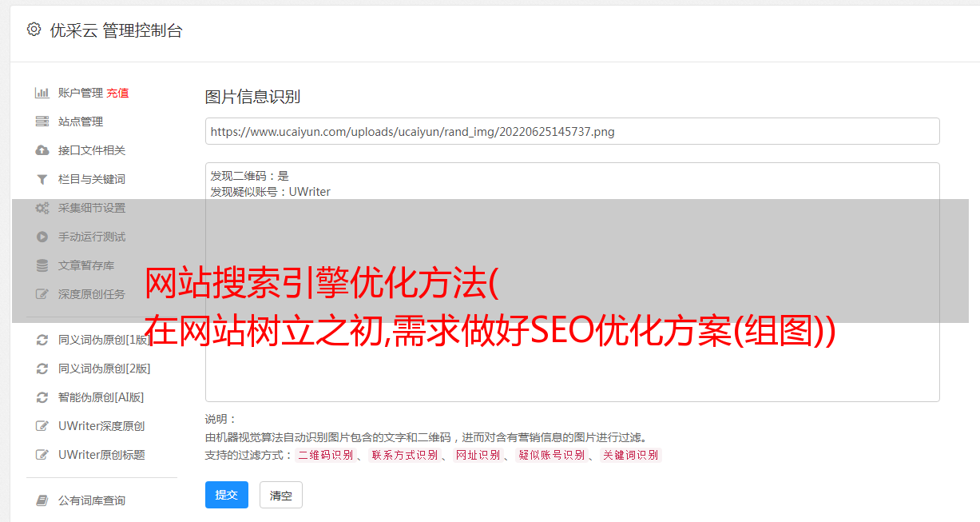Click the bar chart icon for 账户管理

(x=42, y=93)
